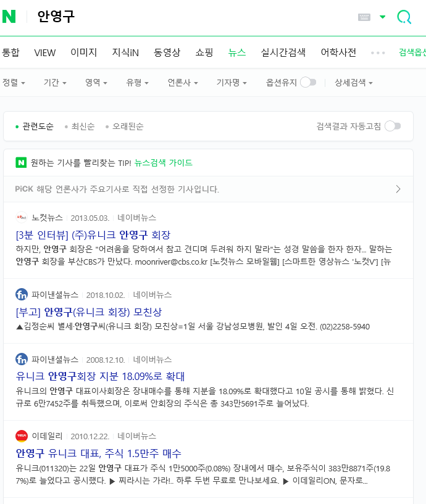Viewport: 426px width, 504px height.
Task: Open 네이버뉴스 link for 2018.10.02 article
Action: pos(152,295)
